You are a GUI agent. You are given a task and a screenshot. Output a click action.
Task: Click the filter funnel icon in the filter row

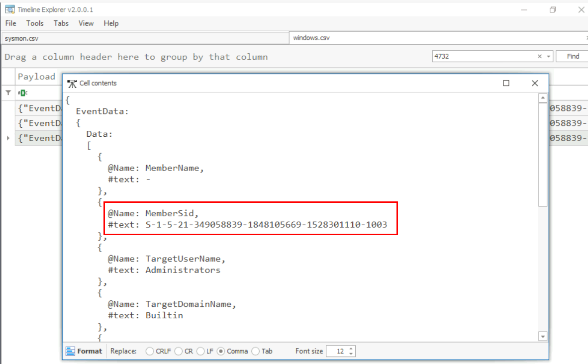(x=8, y=92)
